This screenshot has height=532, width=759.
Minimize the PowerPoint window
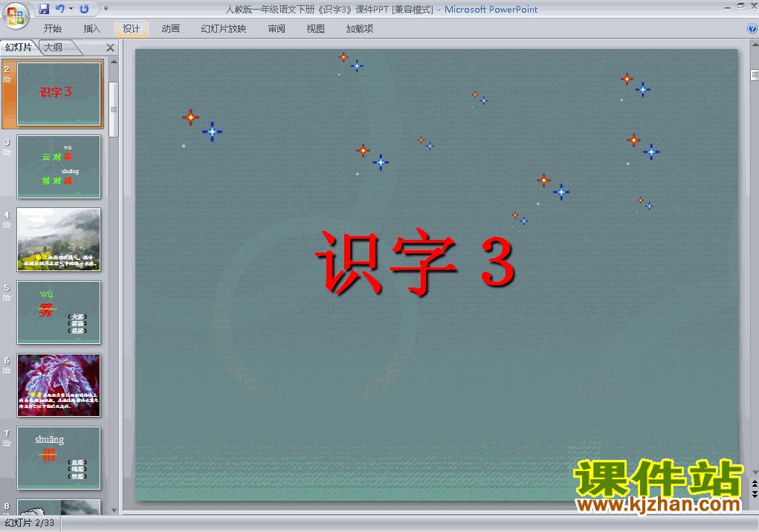(728, 7)
